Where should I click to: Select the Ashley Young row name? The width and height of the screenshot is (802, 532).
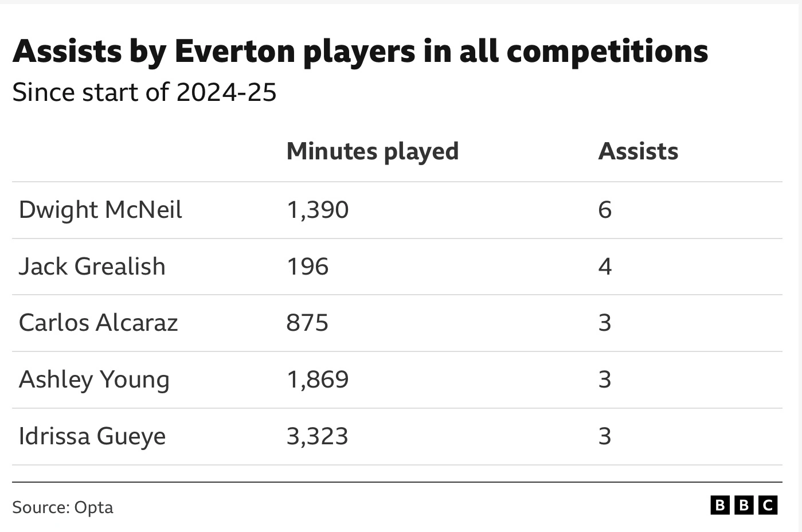click(x=94, y=380)
